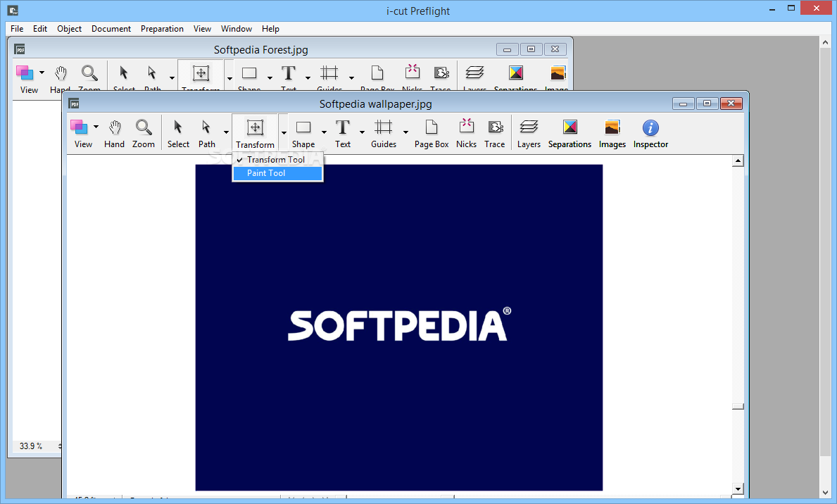
Task: Expand the Text dropdown arrow in Forest window
Action: point(308,78)
